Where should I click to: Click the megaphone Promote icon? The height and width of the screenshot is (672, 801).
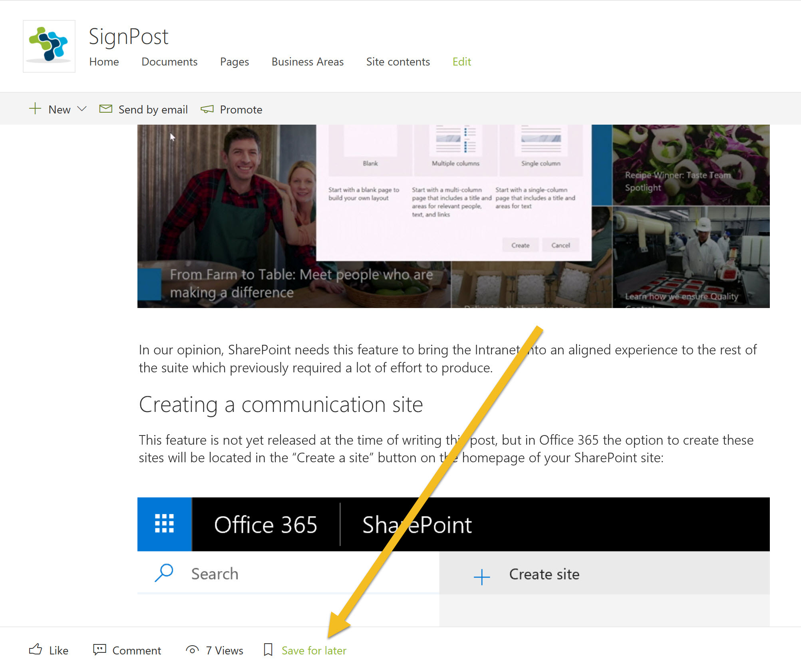[x=207, y=109]
